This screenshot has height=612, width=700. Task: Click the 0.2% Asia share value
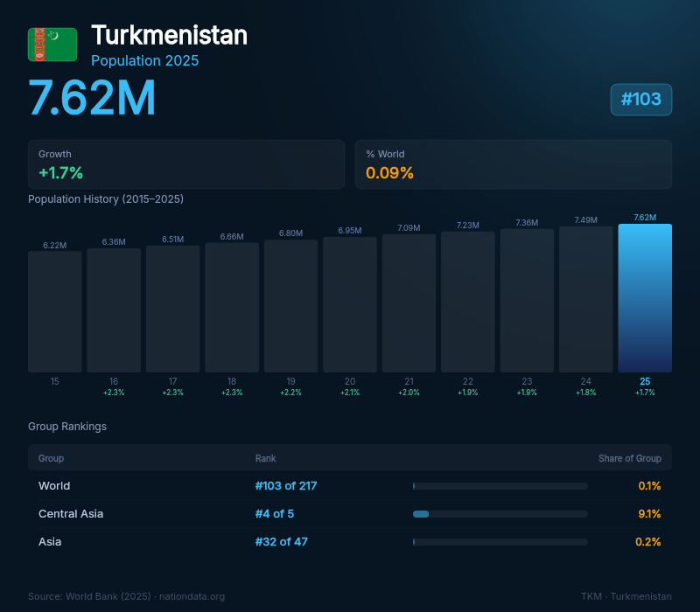click(x=648, y=542)
